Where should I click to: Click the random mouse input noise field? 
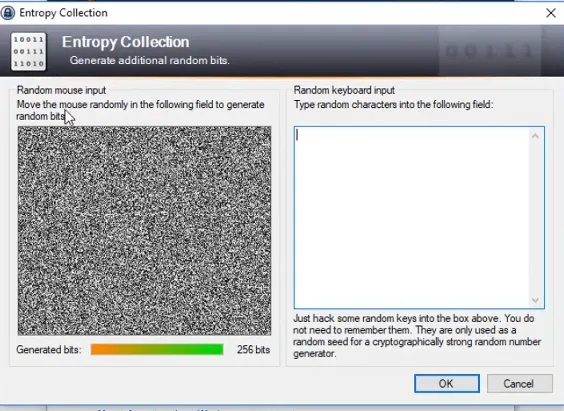pyautogui.click(x=144, y=230)
